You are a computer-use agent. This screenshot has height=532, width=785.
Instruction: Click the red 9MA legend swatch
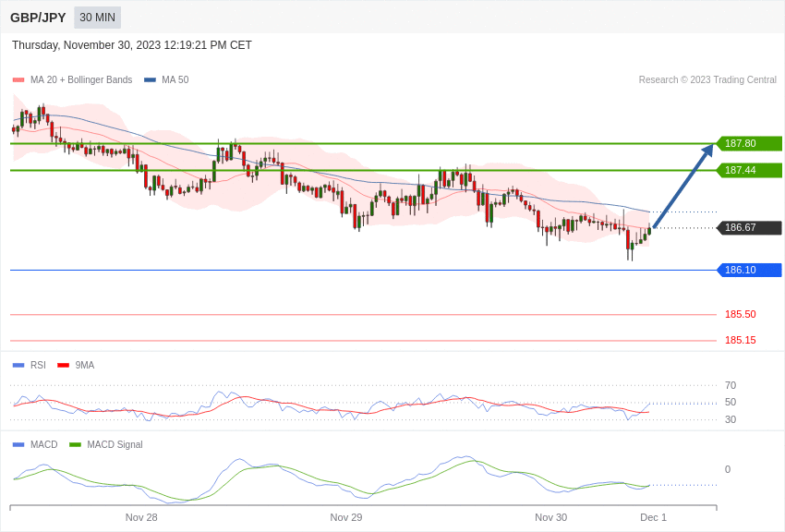tap(63, 366)
